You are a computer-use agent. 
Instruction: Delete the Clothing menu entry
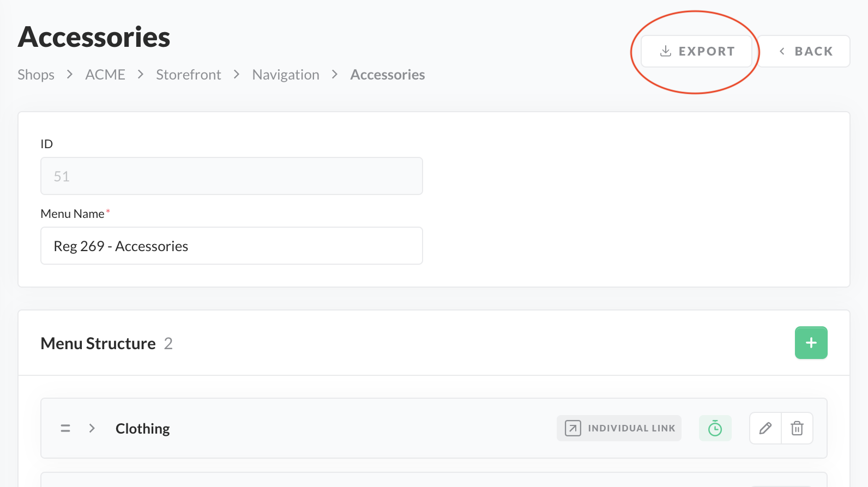[797, 428]
